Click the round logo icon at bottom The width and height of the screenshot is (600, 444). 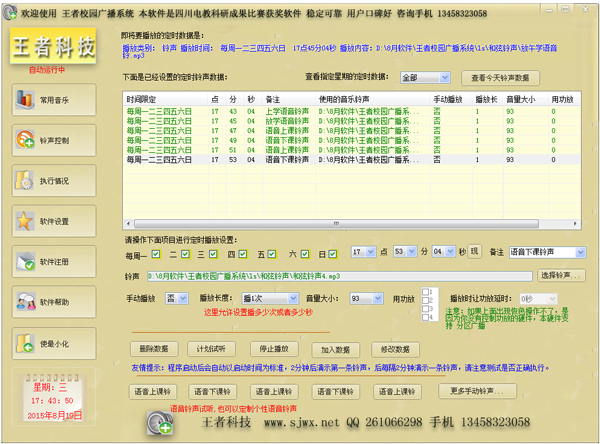coord(161,423)
